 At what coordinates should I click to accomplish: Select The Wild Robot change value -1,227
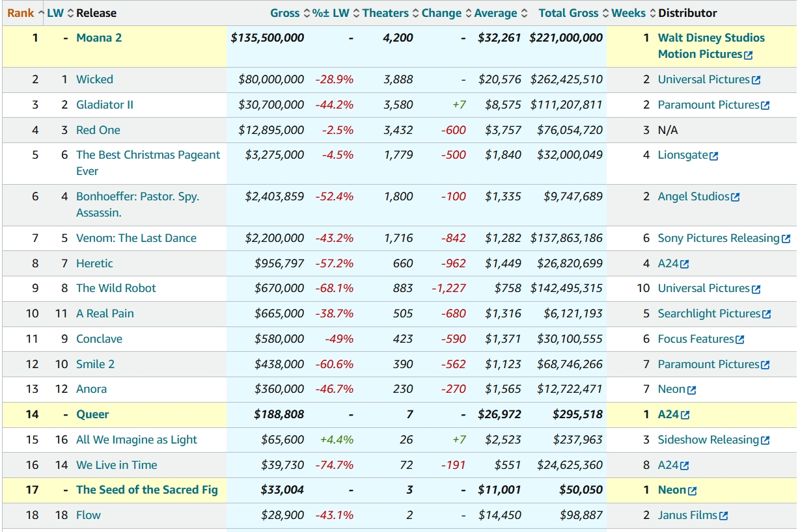click(449, 288)
